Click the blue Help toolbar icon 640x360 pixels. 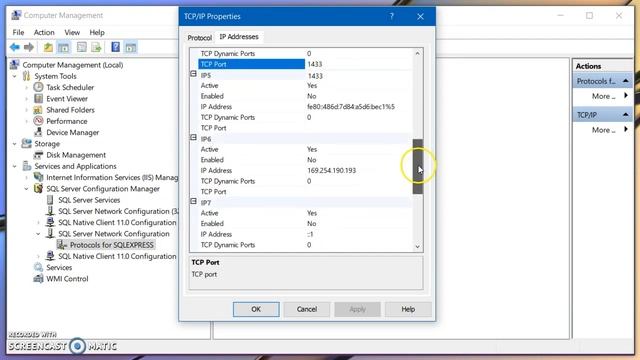(116, 47)
